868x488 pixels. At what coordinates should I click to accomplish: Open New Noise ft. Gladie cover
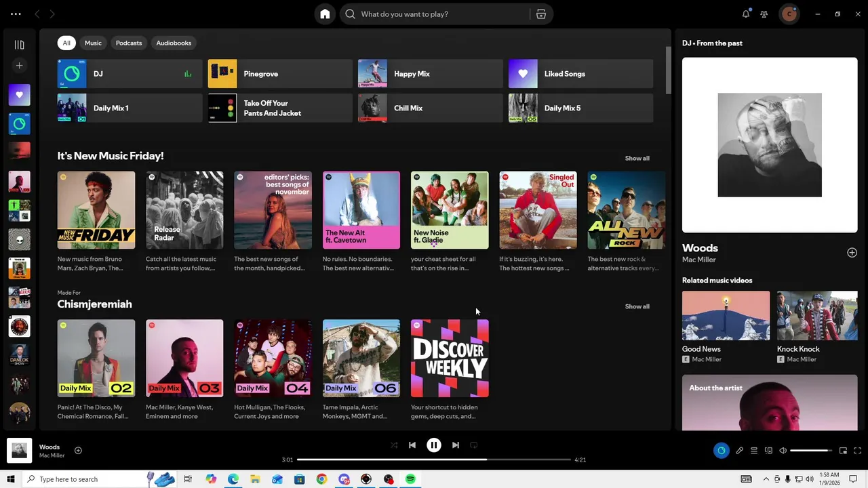click(x=450, y=210)
